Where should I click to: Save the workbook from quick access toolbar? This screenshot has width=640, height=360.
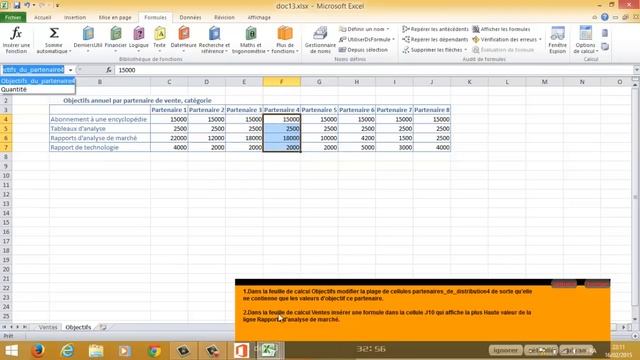pyautogui.click(x=17, y=5)
